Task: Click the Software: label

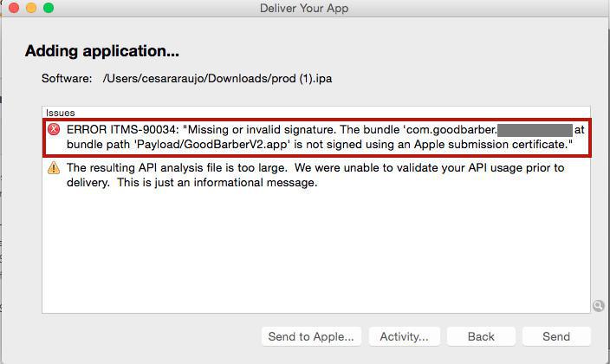Action: point(67,79)
